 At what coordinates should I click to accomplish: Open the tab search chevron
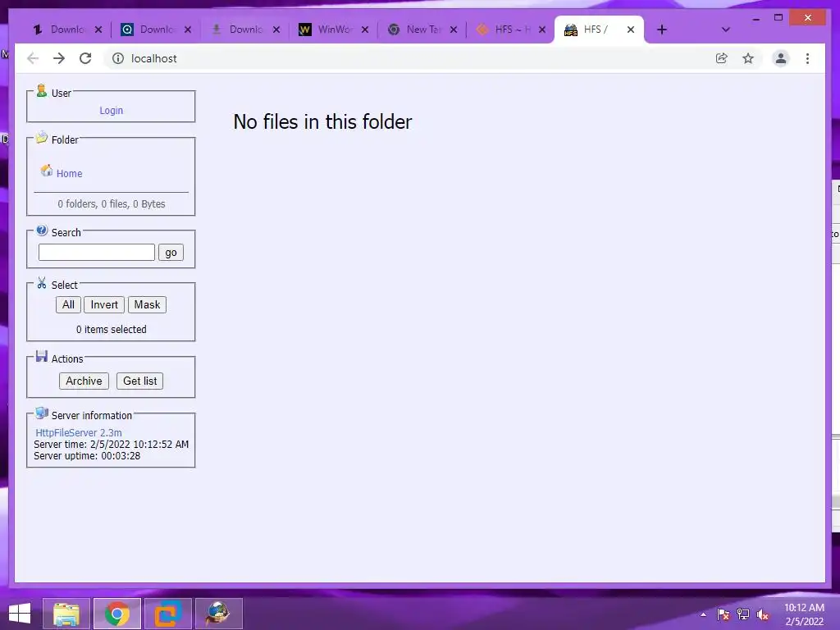(725, 30)
